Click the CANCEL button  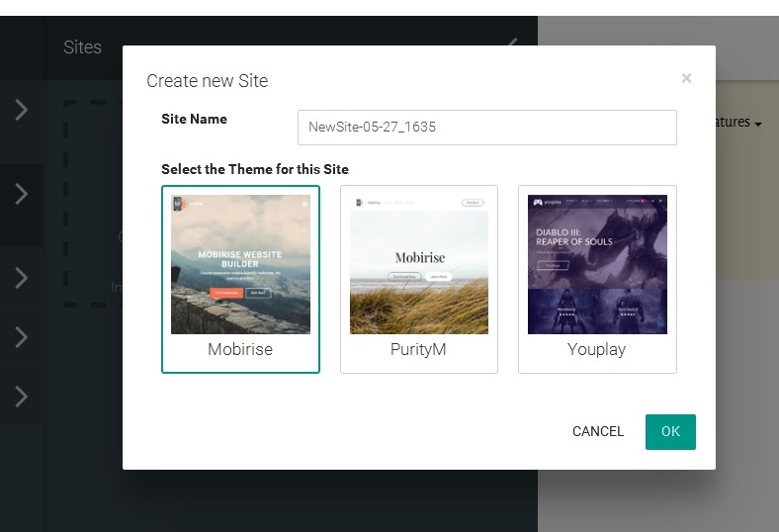[x=598, y=432]
